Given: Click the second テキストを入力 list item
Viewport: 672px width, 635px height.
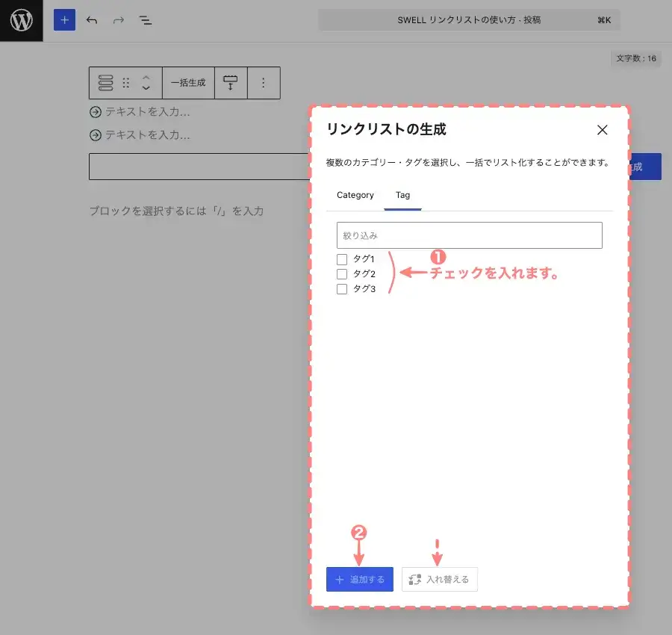Looking at the screenshot, I should pyautogui.click(x=147, y=135).
